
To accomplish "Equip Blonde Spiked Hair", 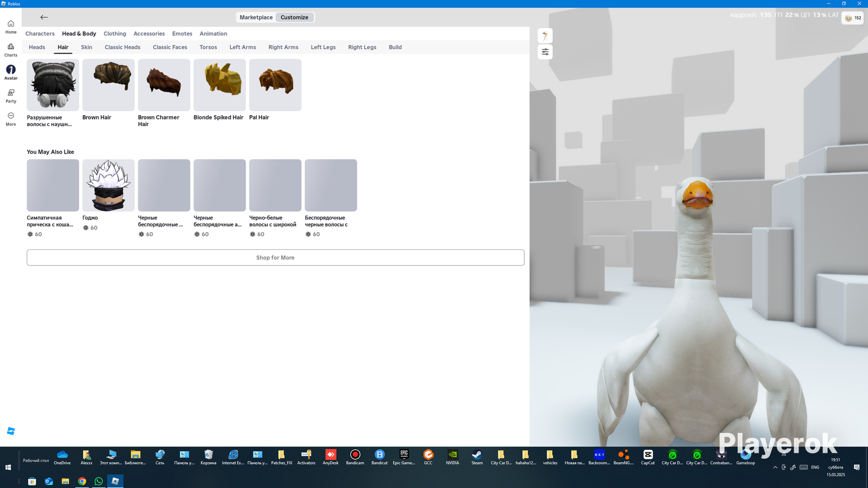I will [220, 85].
